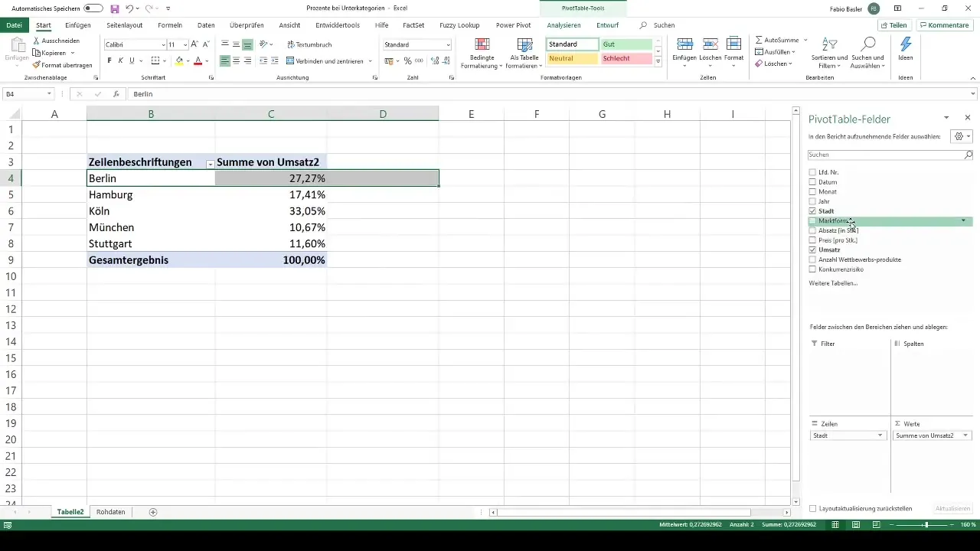Screen dimensions: 980x551
Task: Check Anzahl Wettbewerbs-produkte checkbox
Action: [812, 259]
